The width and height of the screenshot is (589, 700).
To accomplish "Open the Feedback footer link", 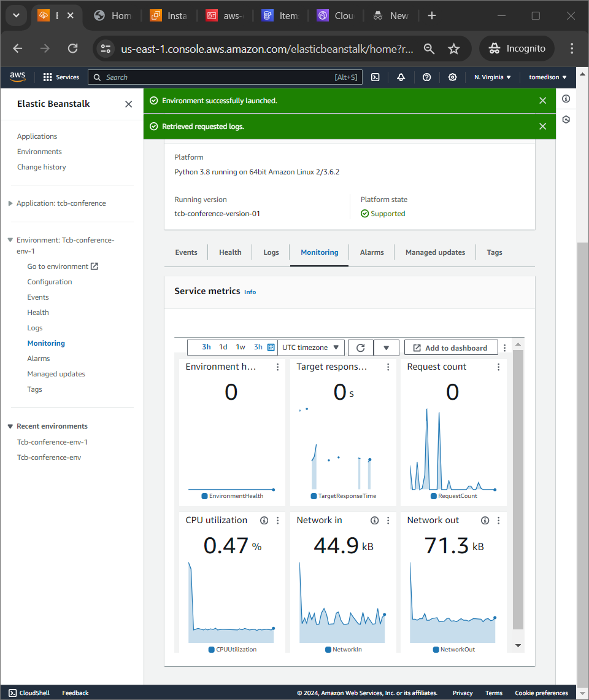I will 75,693.
